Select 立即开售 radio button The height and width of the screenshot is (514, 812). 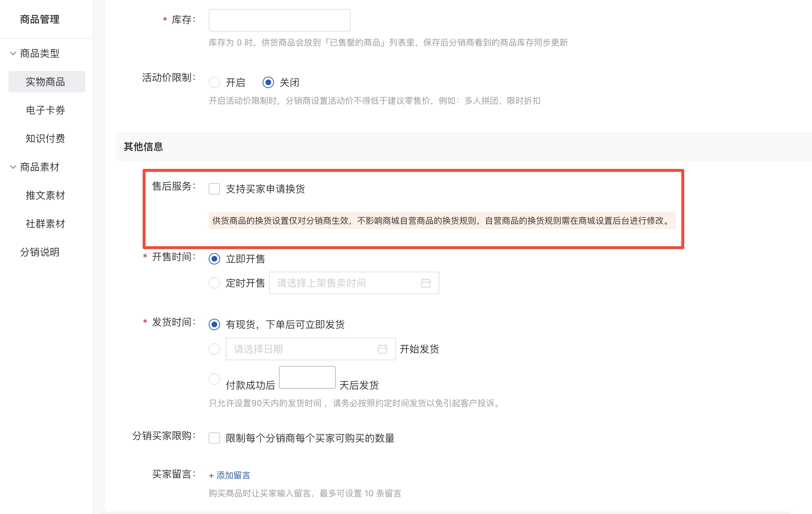pos(214,259)
